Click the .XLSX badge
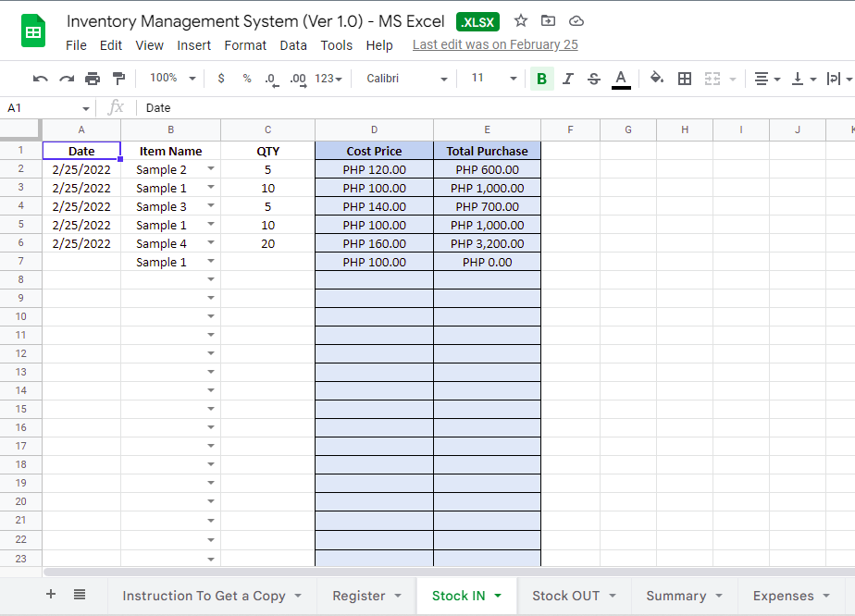The height and width of the screenshot is (616, 855). click(477, 22)
